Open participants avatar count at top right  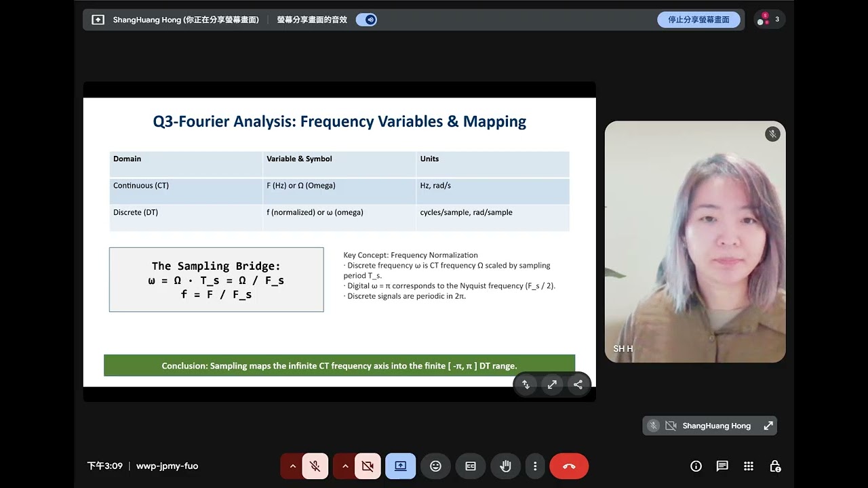(x=770, y=20)
